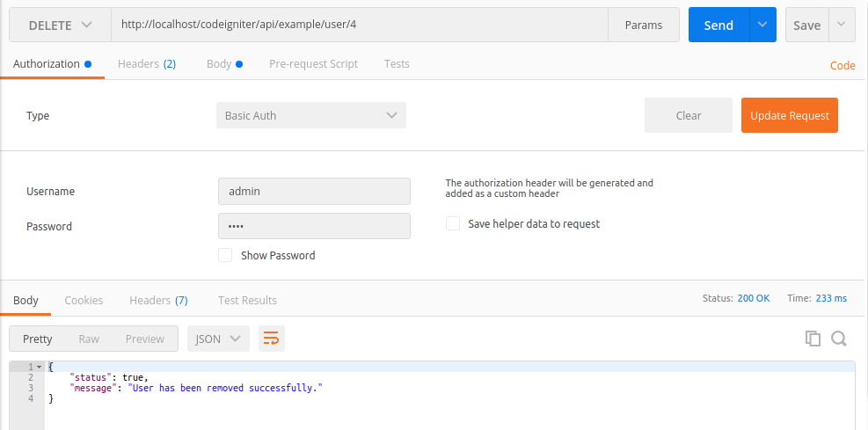
Task: Check Save helper data to request
Action: pos(453,223)
